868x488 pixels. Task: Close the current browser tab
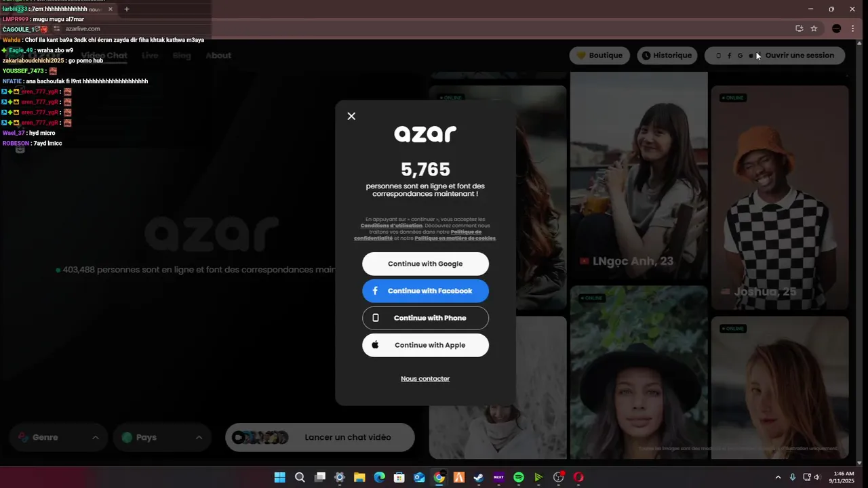[111, 9]
